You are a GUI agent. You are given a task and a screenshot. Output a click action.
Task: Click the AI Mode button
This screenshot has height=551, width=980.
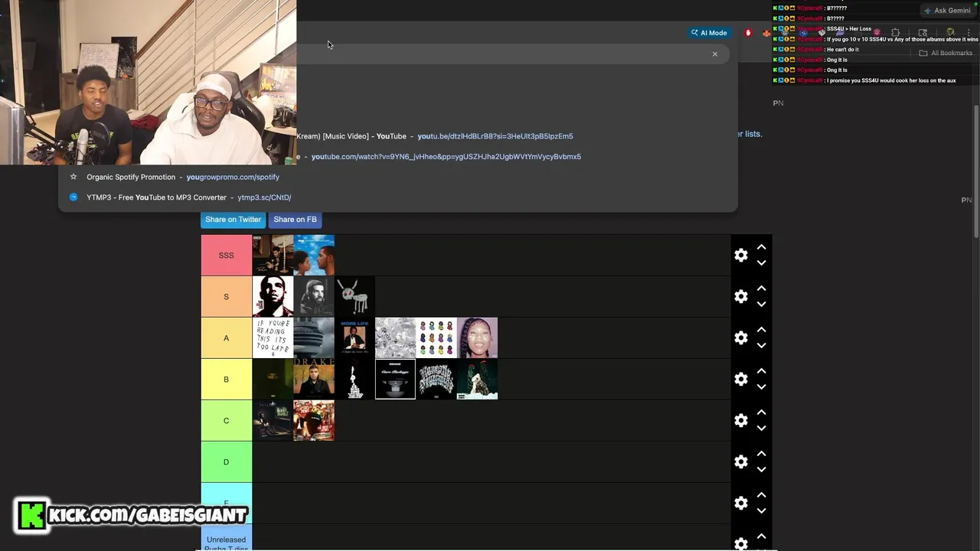pos(709,33)
